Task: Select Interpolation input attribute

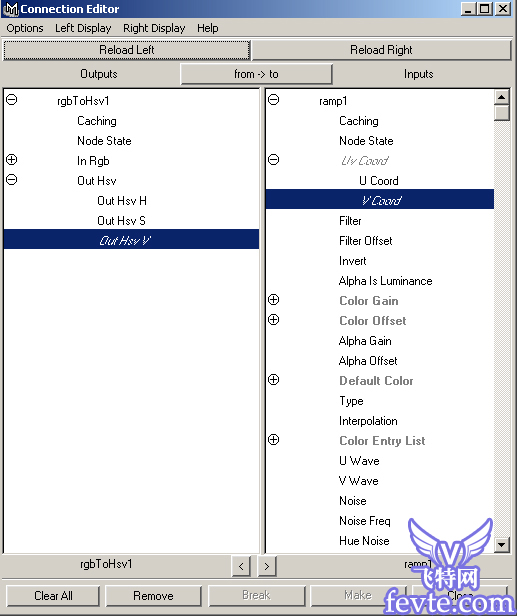Action: point(368,421)
